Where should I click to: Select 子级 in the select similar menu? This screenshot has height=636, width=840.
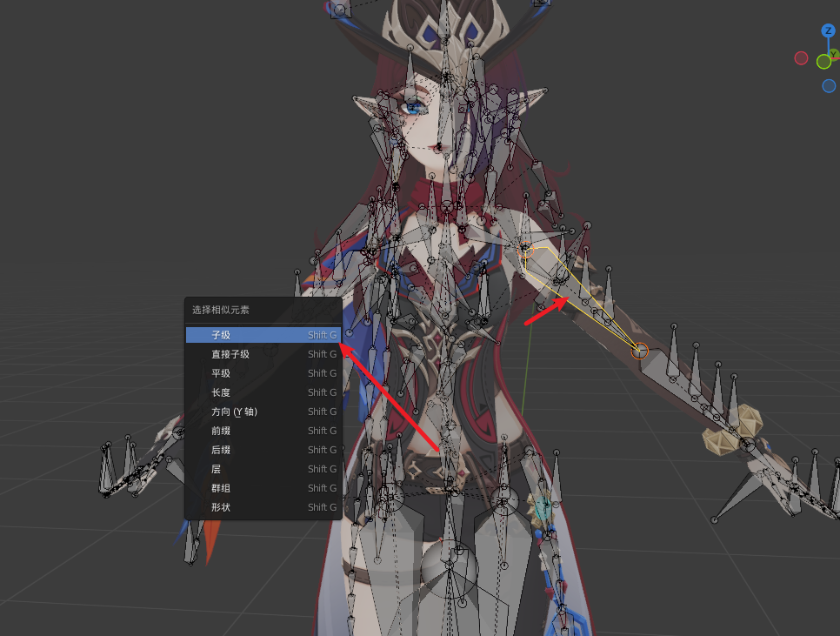(263, 335)
